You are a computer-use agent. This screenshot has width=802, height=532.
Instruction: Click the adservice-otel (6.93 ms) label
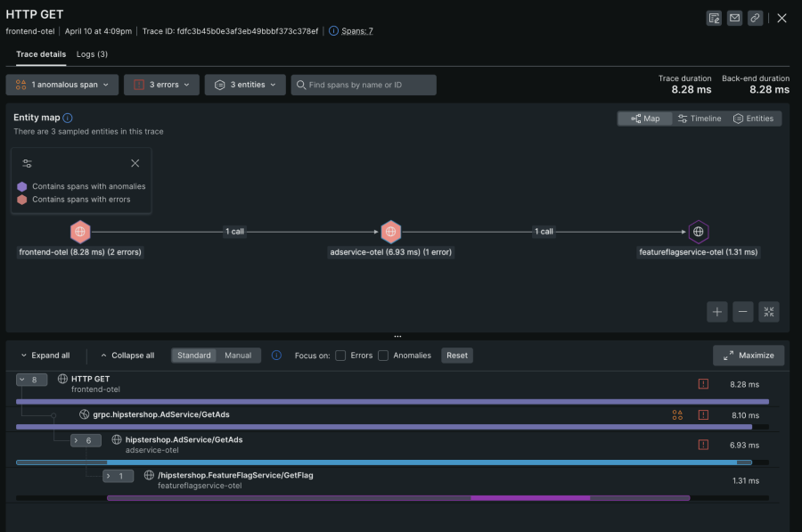click(x=391, y=252)
